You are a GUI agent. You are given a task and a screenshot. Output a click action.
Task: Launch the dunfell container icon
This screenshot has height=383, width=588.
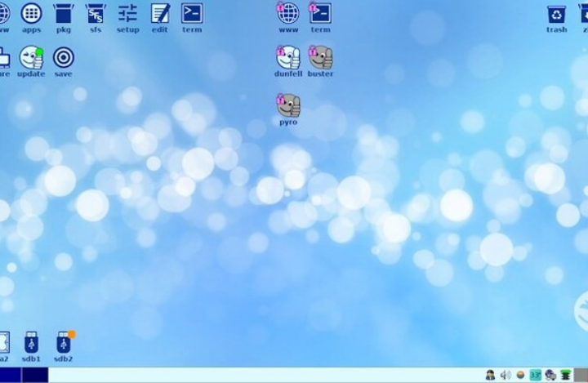click(x=287, y=58)
